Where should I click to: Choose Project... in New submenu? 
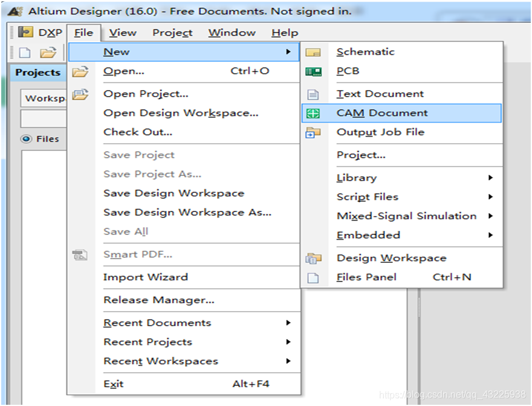click(401, 155)
